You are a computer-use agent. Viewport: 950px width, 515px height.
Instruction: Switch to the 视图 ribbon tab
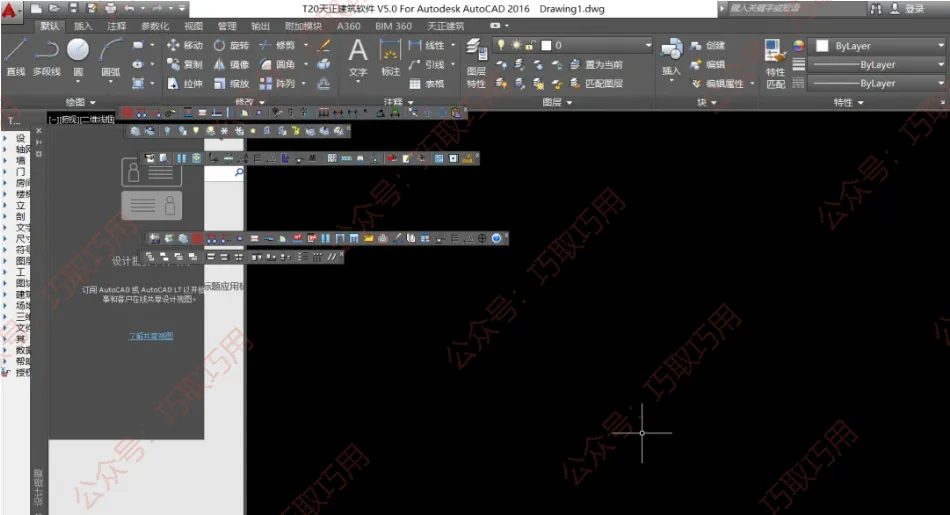tap(193, 25)
